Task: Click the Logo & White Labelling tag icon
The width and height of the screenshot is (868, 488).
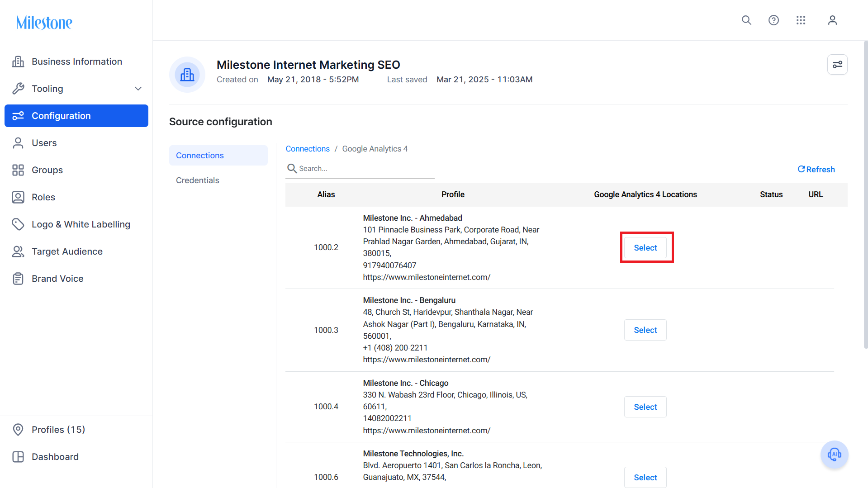Action: pos(18,224)
